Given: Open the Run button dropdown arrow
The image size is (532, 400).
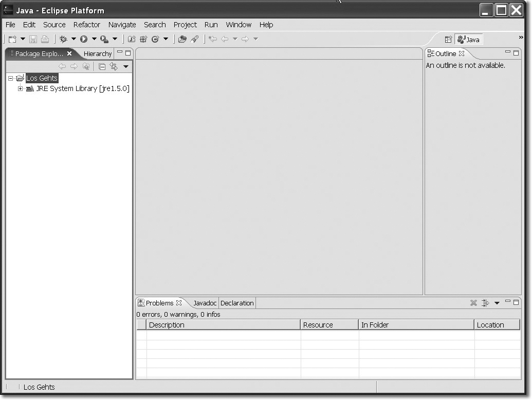Looking at the screenshot, I should (94, 39).
